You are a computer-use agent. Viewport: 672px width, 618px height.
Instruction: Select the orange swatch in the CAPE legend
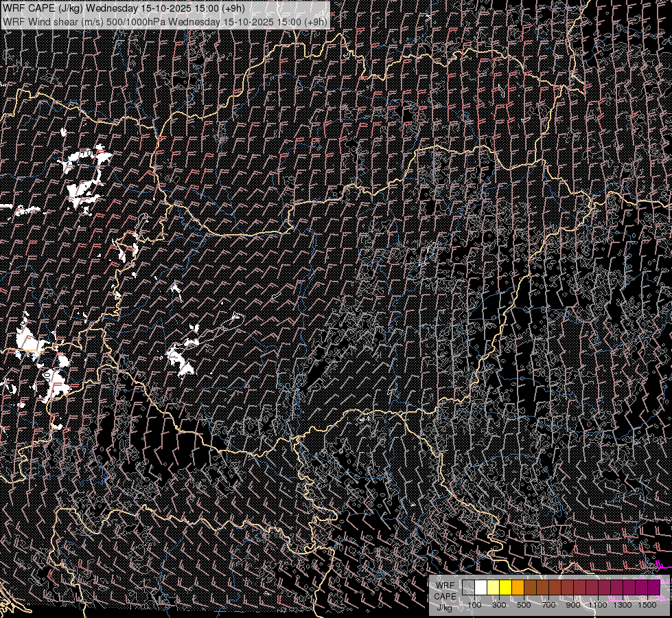[518, 588]
